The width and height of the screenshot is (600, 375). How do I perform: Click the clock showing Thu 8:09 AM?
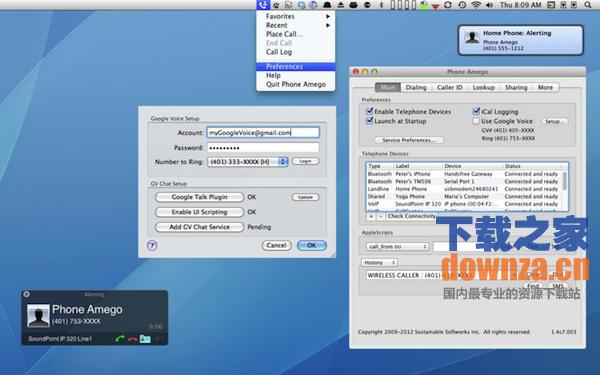click(520, 5)
